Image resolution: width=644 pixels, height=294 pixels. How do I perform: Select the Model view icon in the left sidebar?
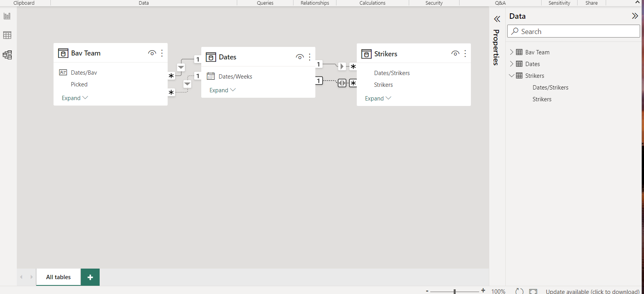click(7, 55)
